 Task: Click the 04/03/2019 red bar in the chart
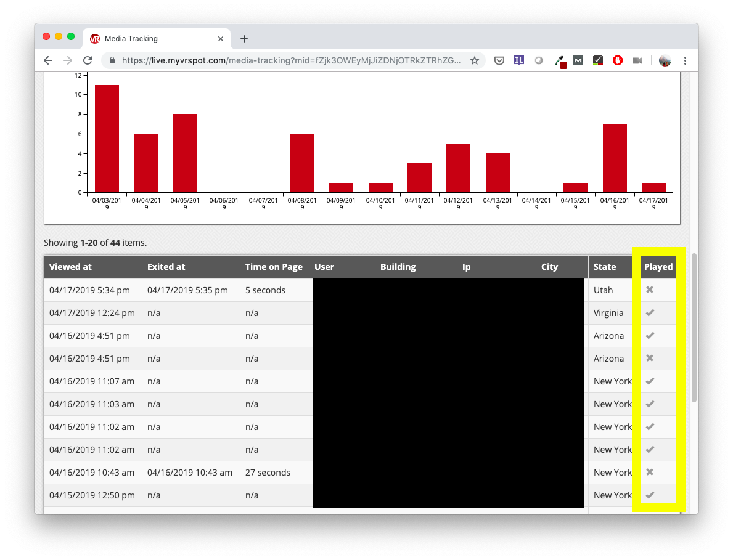click(107, 139)
